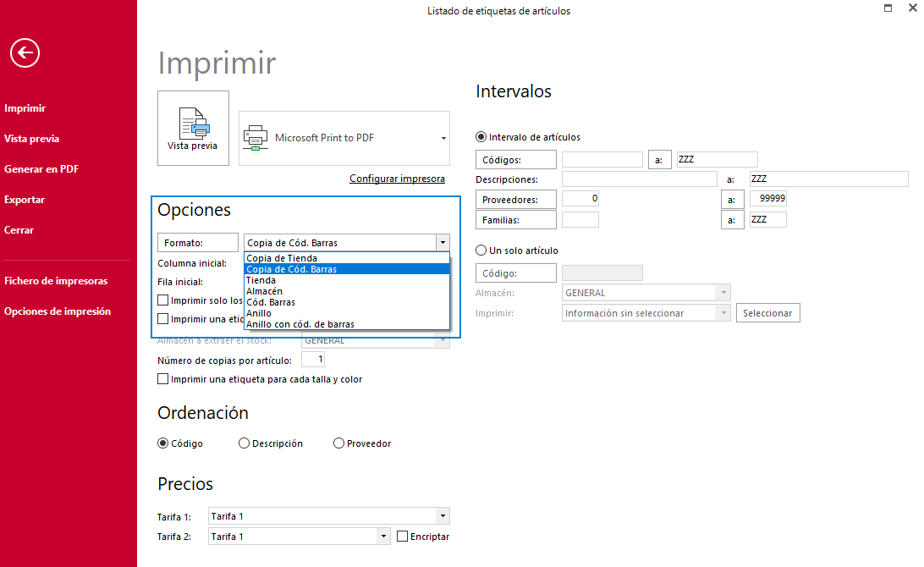Viewport: 924px width, 567px height.
Task: Collapse the Formato dropdown arrow
Action: [x=443, y=243]
